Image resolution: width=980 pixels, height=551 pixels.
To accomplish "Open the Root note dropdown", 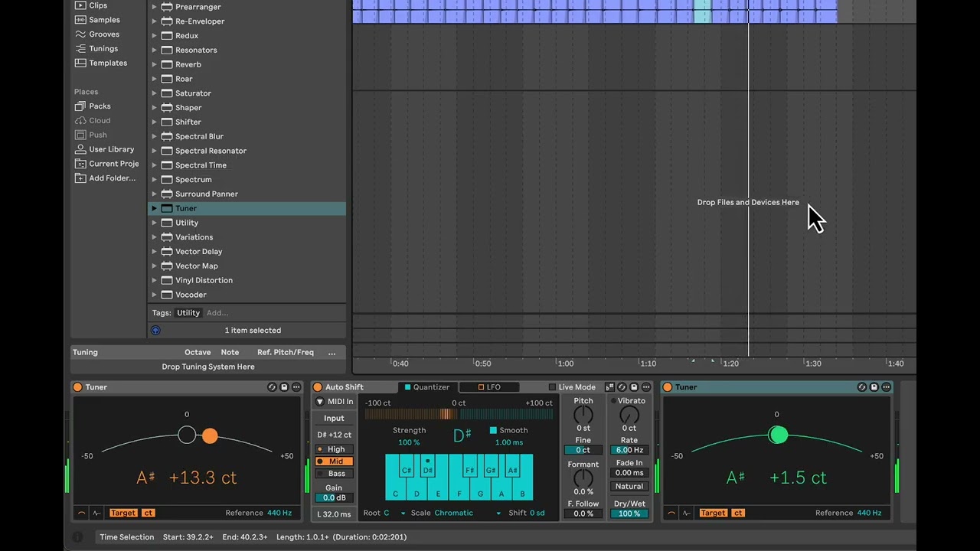I will pyautogui.click(x=396, y=514).
